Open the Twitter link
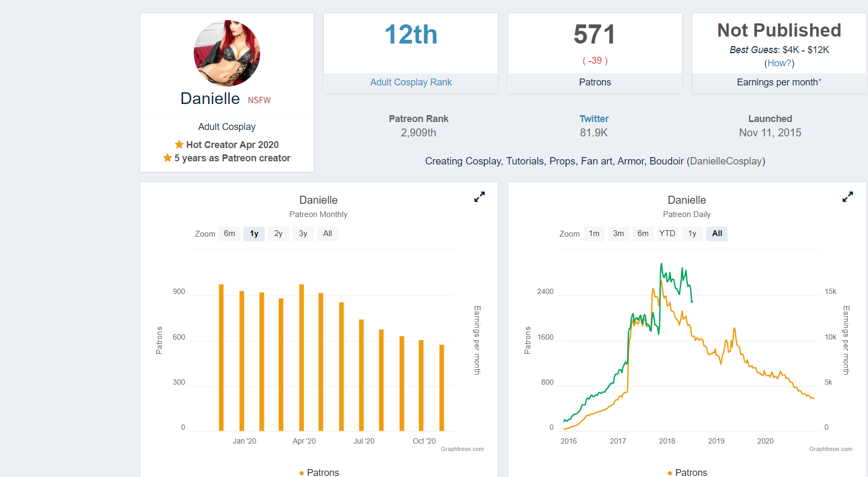868x477 pixels. [594, 119]
